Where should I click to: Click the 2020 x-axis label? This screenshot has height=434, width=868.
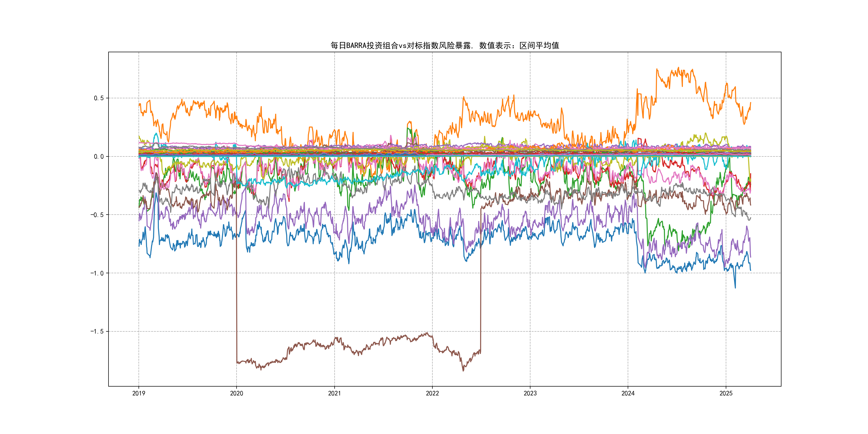click(236, 393)
